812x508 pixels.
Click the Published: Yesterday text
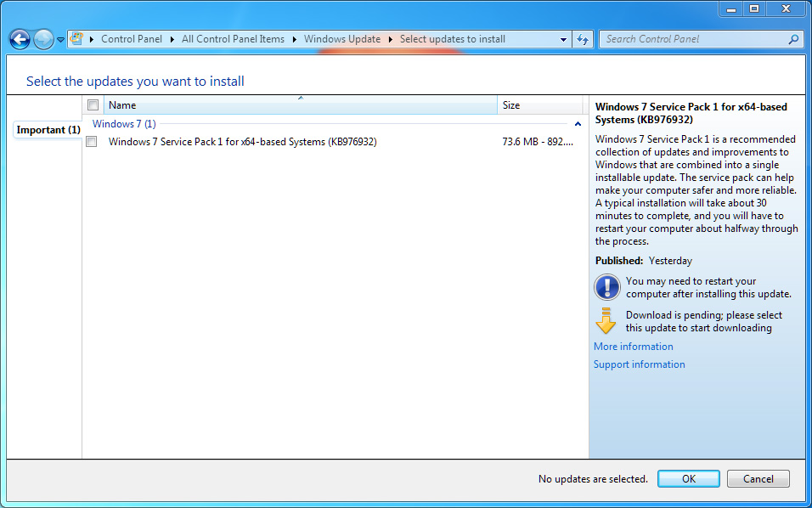pyautogui.click(x=644, y=261)
